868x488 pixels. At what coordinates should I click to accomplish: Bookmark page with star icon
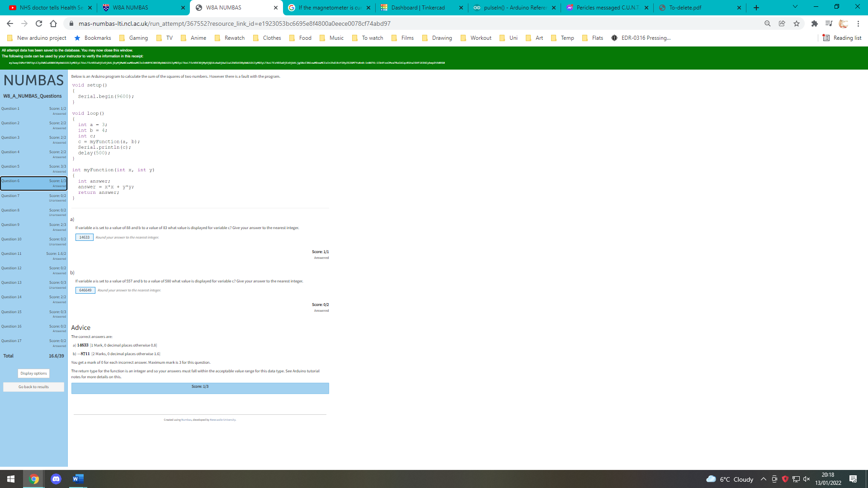[x=797, y=23]
